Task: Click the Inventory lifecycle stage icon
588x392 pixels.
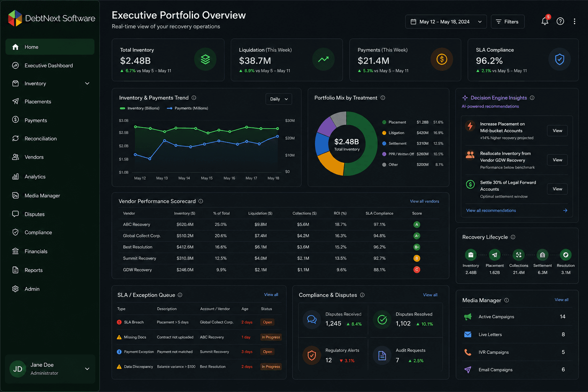Action: click(x=471, y=255)
